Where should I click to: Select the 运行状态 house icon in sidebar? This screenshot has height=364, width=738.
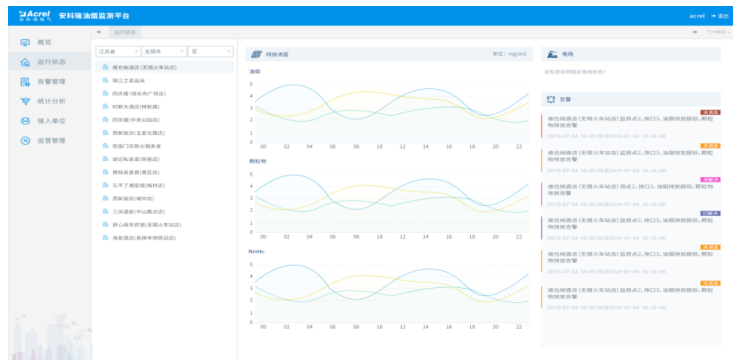pos(25,62)
